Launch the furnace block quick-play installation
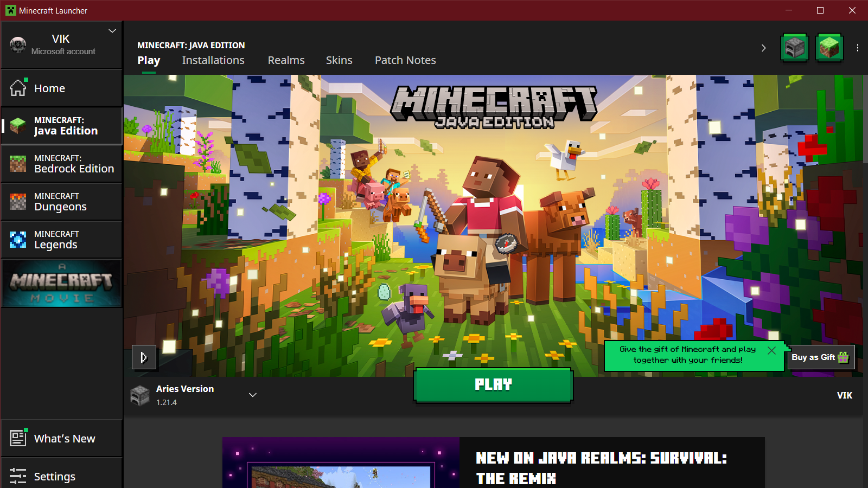The width and height of the screenshot is (868, 488). [x=795, y=48]
